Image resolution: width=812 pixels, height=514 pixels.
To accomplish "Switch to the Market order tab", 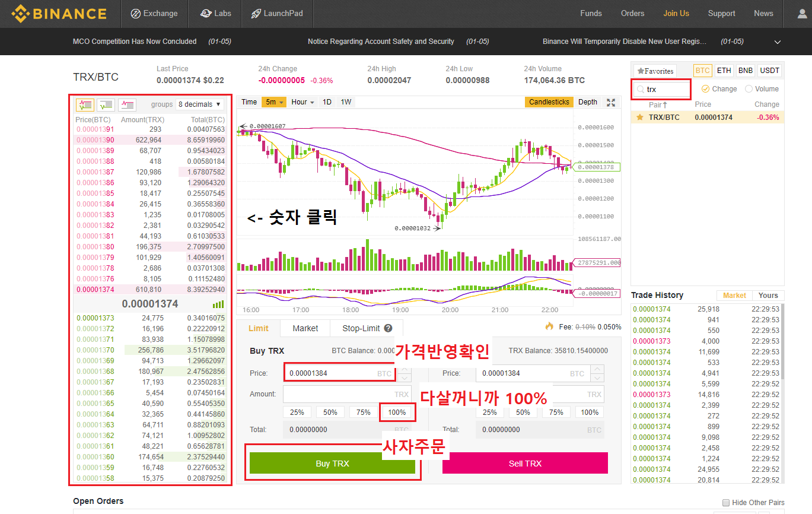I will 305,328.
